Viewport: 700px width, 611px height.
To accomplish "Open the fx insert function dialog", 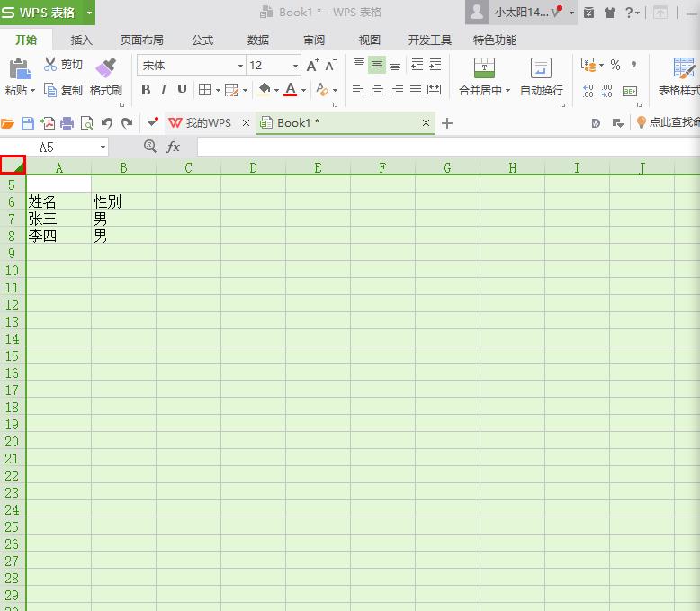I will (174, 147).
